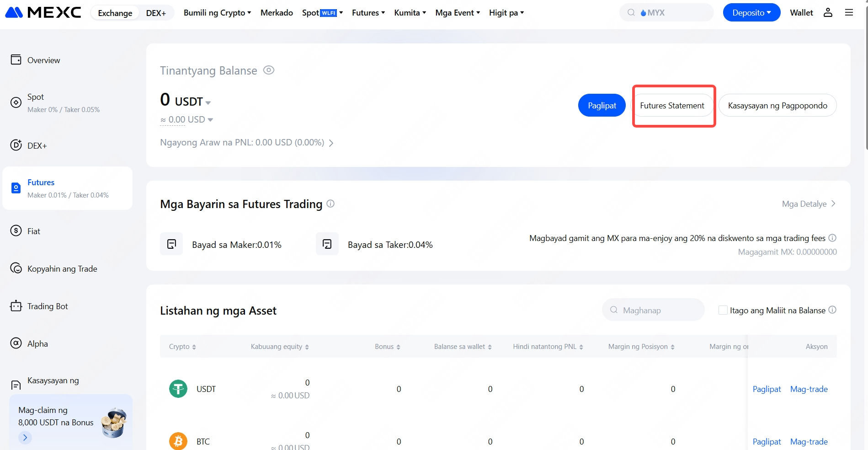Expand the Kumita dropdown
The width and height of the screenshot is (868, 450).
pos(410,13)
